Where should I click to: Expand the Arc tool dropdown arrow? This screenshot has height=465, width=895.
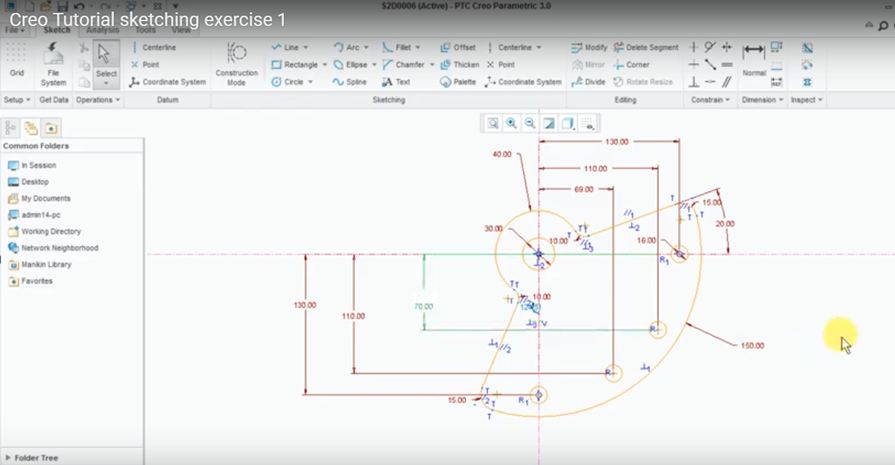point(366,47)
